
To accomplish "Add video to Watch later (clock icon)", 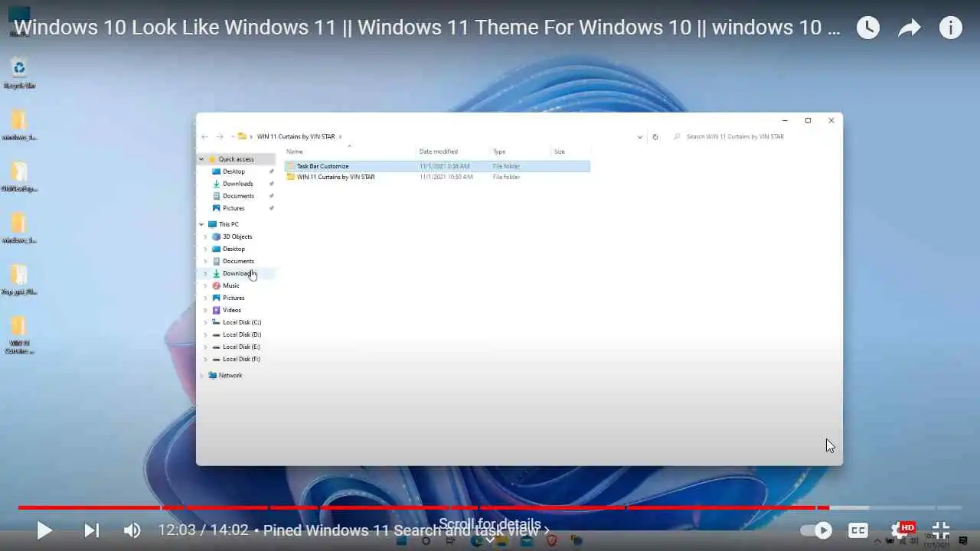I will click(x=867, y=28).
